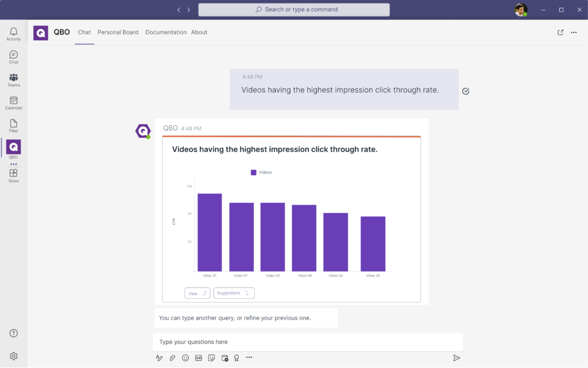
Task: Toggle the Videos legend series
Action: (x=261, y=172)
